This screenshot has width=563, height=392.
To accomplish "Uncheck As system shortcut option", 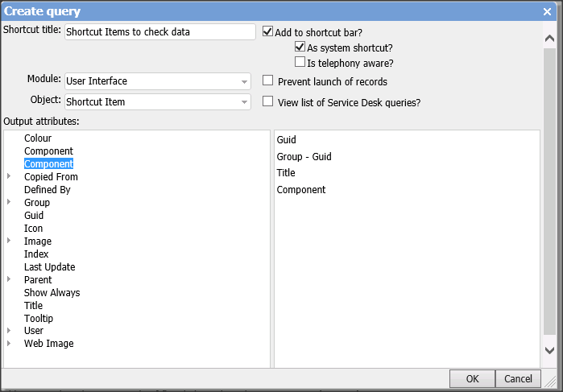I will pos(300,47).
